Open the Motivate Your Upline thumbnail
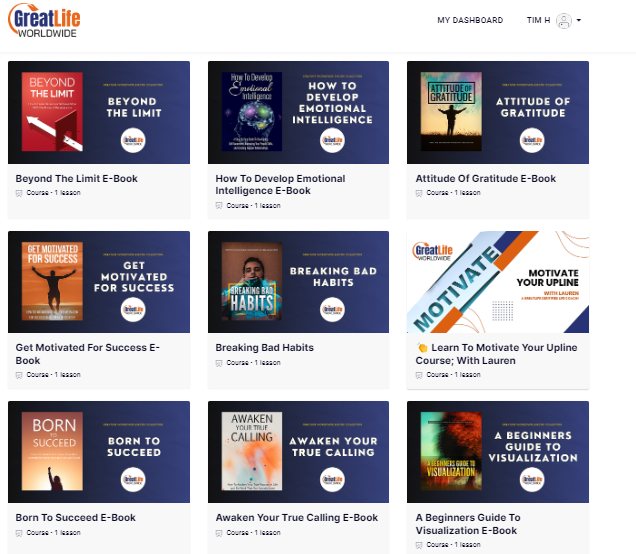The width and height of the screenshot is (636, 554). 498,282
